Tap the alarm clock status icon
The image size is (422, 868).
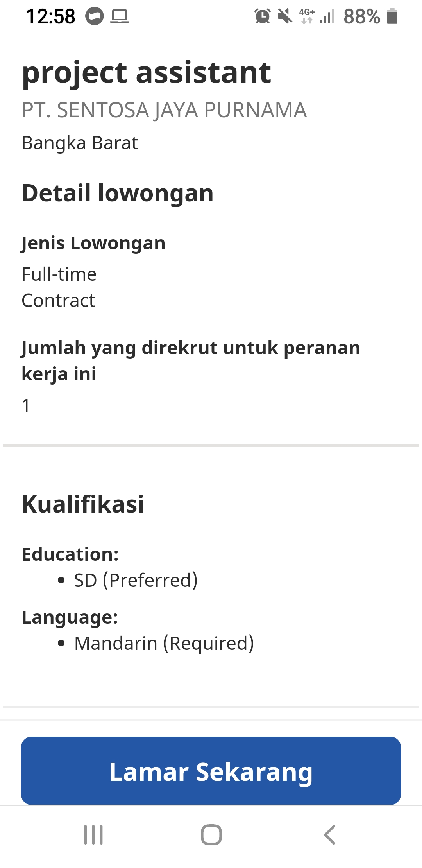click(x=262, y=16)
